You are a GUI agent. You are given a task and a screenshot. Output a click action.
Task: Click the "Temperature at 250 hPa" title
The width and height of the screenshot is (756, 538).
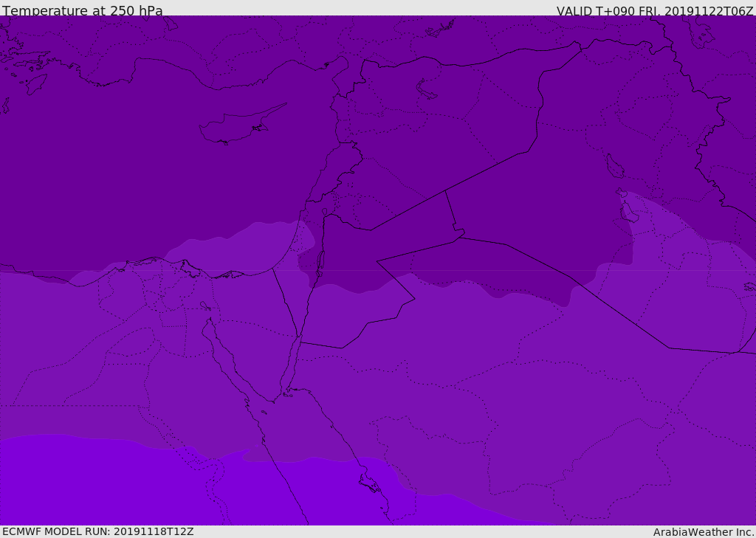(x=83, y=11)
